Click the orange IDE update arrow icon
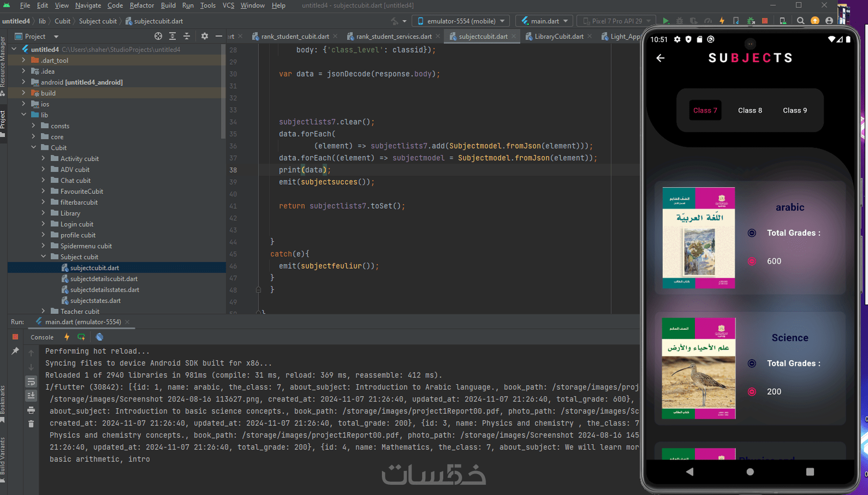868x495 pixels. pos(815,21)
